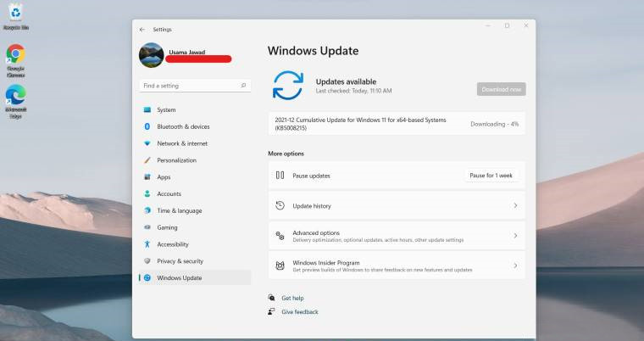644x341 pixels.
Task: Click the search magnifier icon
Action: [243, 86]
